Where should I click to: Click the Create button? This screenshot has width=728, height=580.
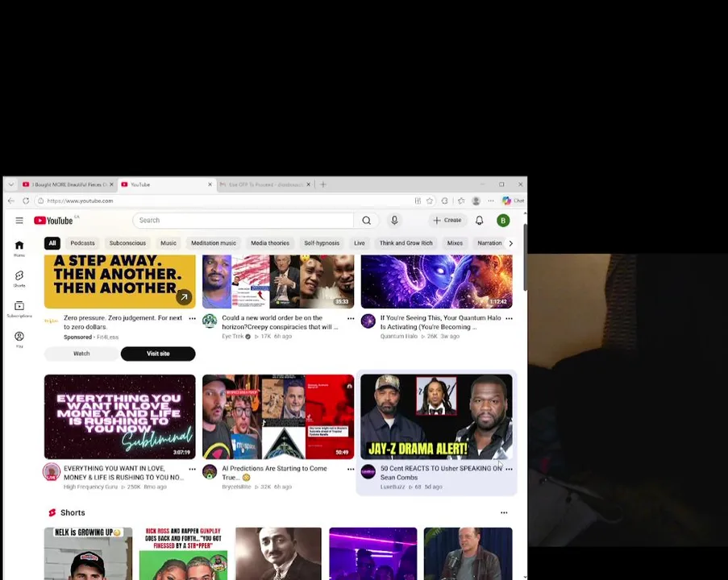(447, 221)
